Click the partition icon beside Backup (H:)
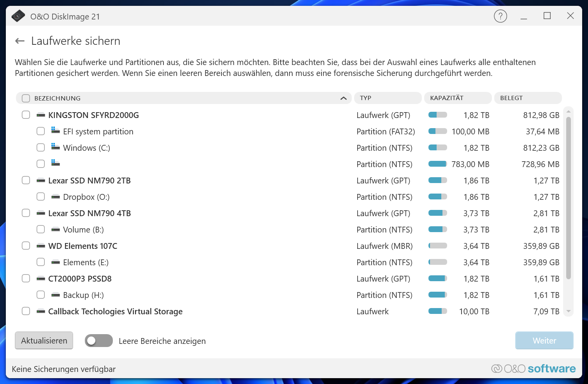 pos(55,294)
